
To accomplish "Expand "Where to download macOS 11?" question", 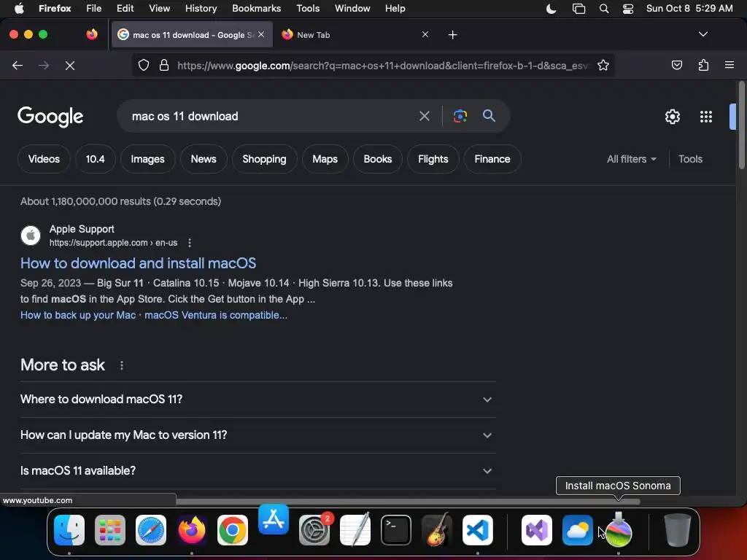I will pyautogui.click(x=258, y=400).
